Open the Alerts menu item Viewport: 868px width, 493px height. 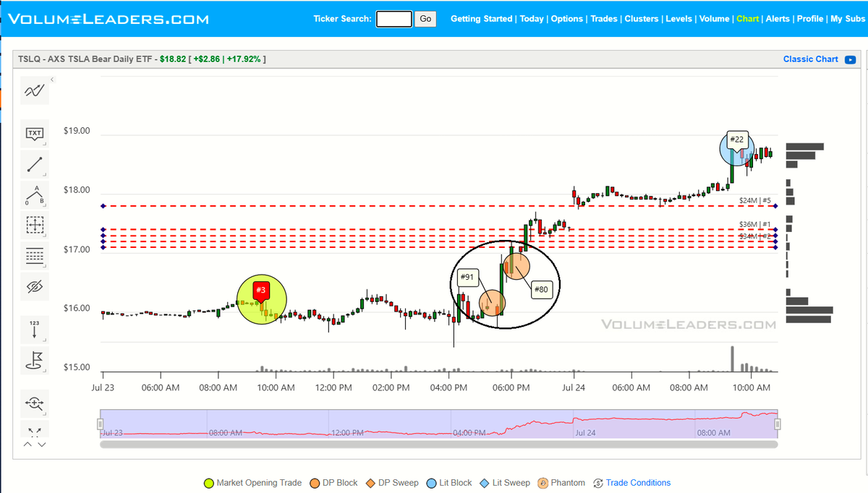pos(778,19)
